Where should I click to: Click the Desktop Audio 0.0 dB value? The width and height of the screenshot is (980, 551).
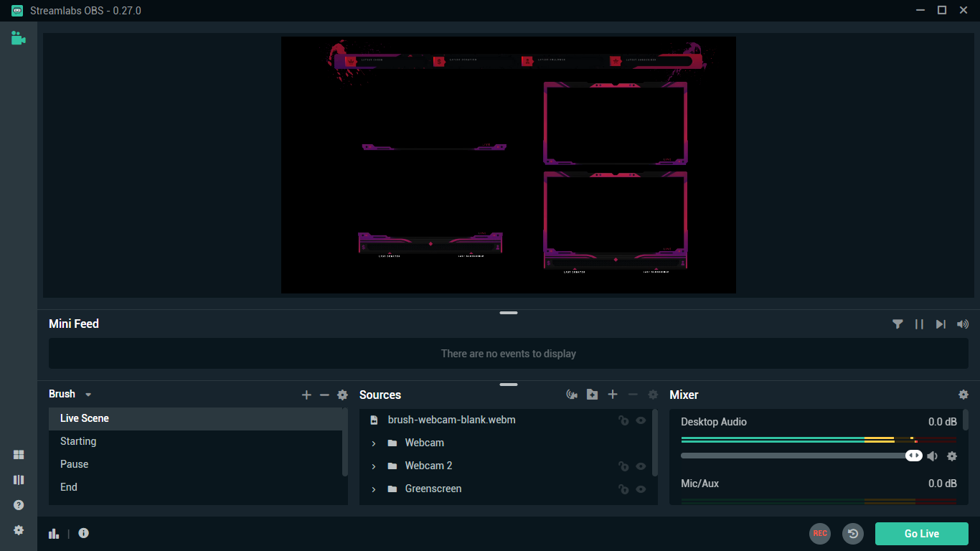[942, 422]
